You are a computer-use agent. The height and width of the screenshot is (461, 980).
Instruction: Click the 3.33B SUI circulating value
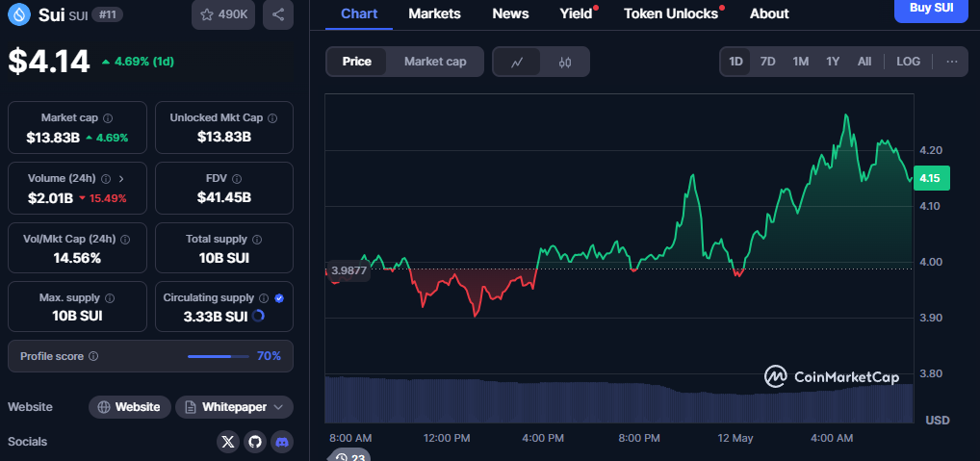pyautogui.click(x=216, y=317)
